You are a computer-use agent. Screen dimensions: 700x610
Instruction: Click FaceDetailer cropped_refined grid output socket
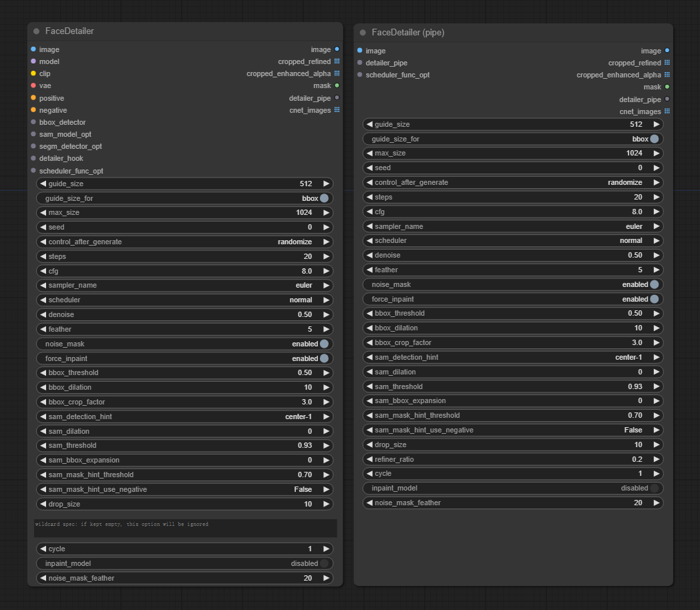click(337, 61)
